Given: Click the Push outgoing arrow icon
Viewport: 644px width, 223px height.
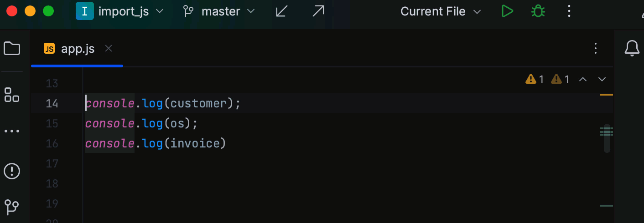Looking at the screenshot, I should coord(318,11).
